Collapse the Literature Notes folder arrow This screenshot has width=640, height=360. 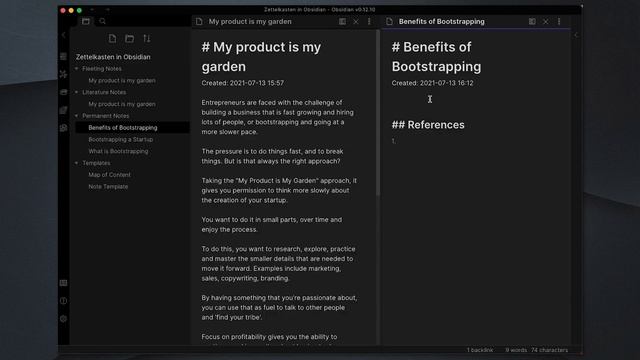[x=76, y=92]
